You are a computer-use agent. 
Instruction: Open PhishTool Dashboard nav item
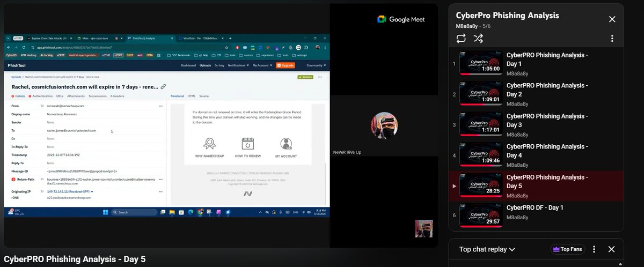(x=188, y=65)
